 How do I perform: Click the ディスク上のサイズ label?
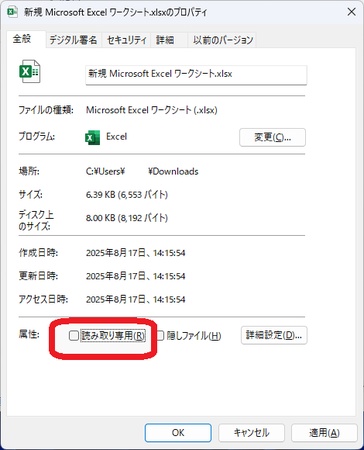click(36, 220)
